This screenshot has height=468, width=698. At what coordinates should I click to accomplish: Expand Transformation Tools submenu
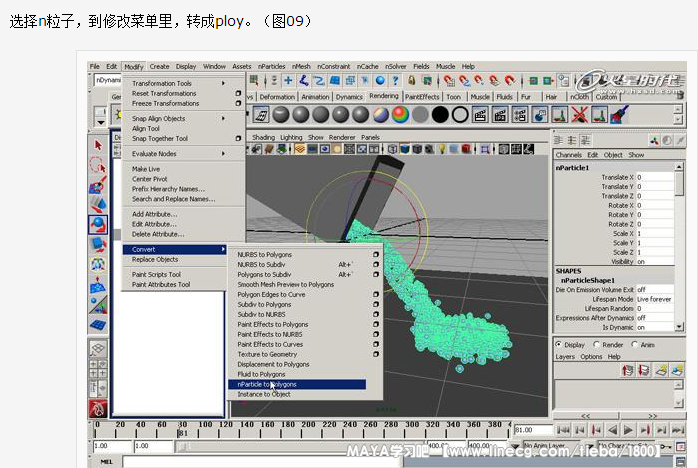[223, 83]
